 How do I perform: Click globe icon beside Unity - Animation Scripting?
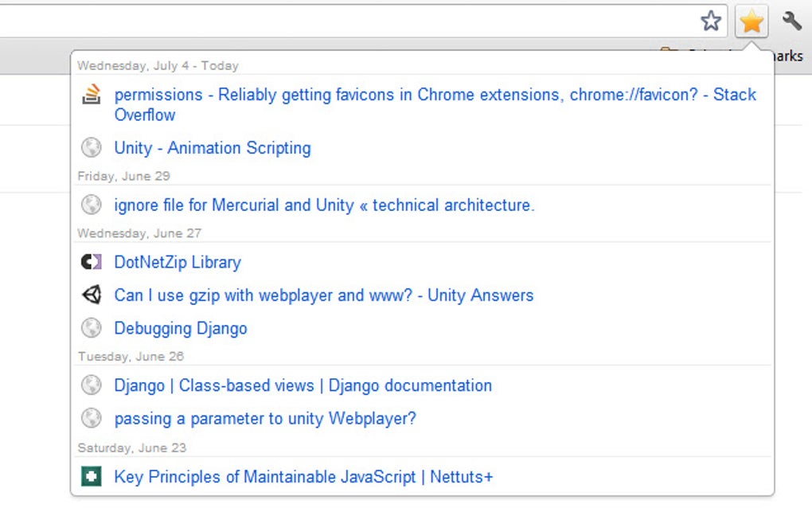click(92, 148)
